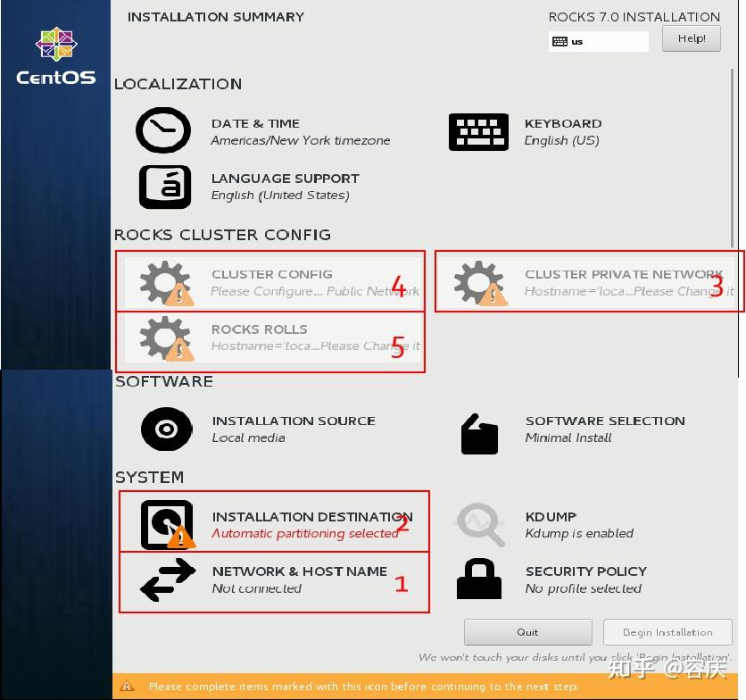Click the Begin Installation button
The image size is (746, 700).
pyautogui.click(x=667, y=632)
